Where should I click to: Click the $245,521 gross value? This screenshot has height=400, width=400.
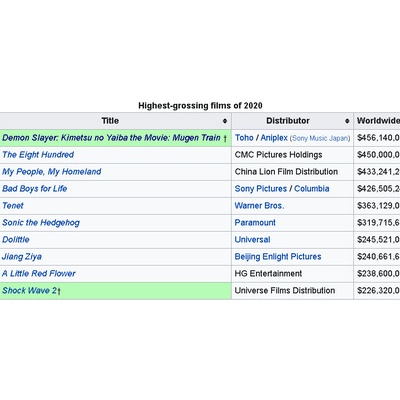[378, 240]
